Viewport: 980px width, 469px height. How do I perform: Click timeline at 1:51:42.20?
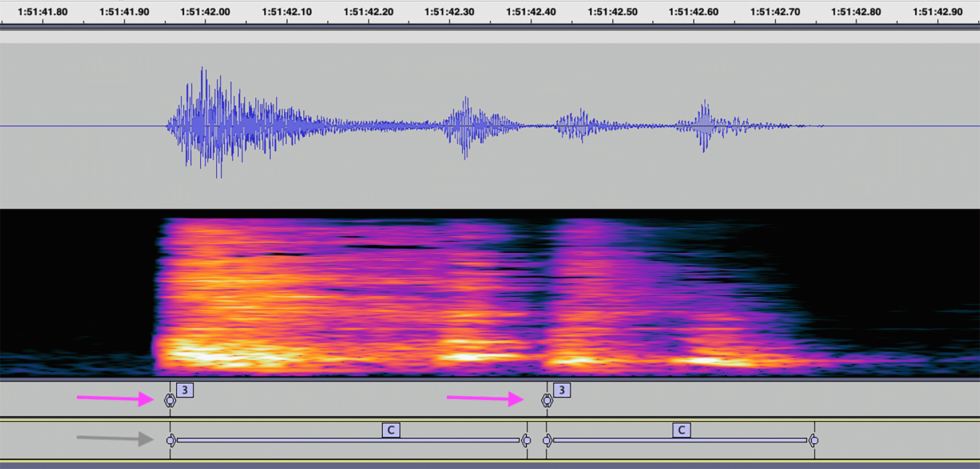point(368,12)
